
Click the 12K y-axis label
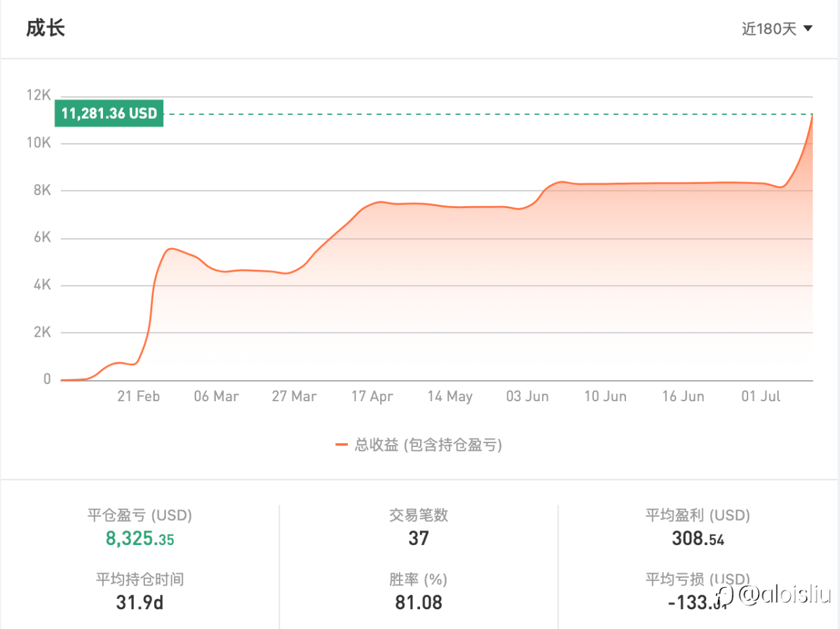tap(39, 95)
